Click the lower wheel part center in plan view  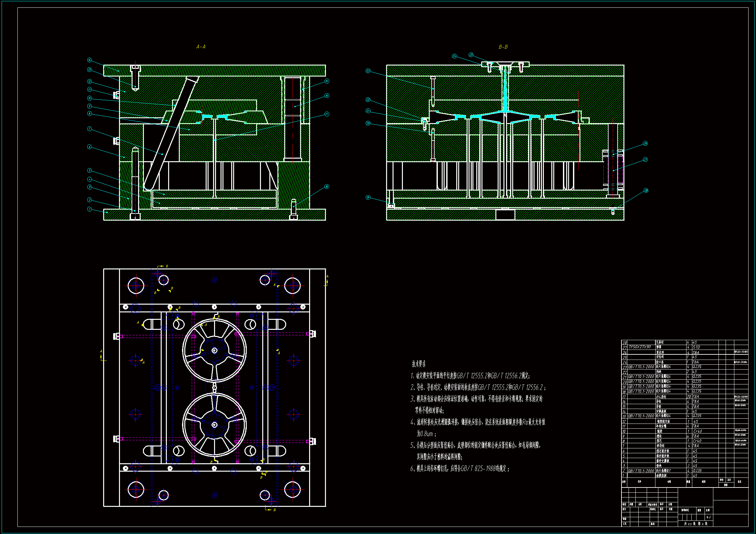214,425
